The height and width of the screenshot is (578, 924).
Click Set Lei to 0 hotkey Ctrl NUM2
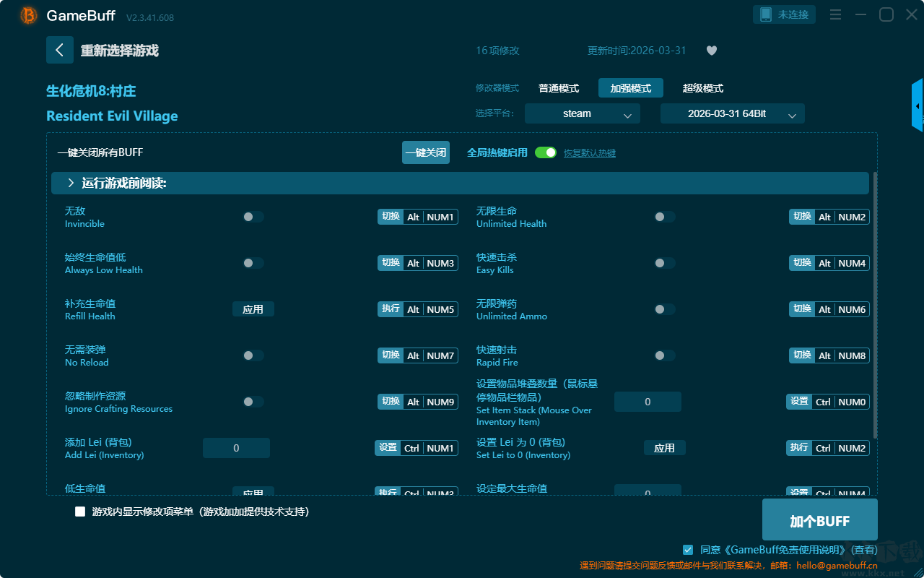tap(828, 448)
